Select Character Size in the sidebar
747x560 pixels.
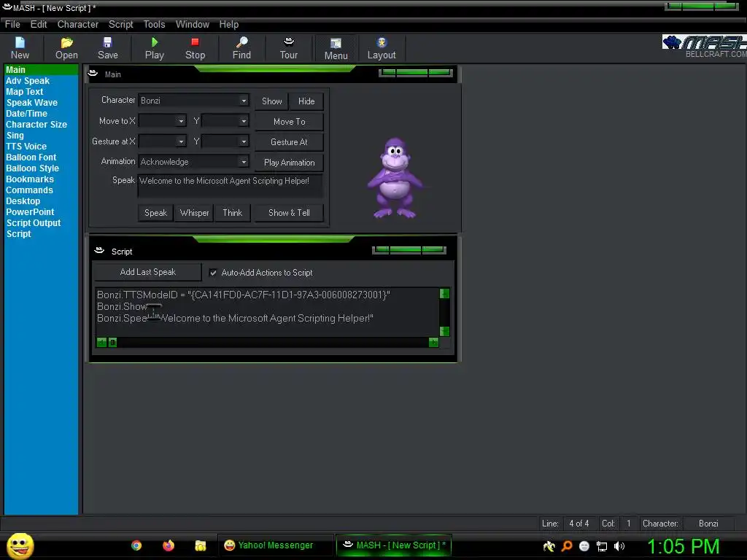[36, 124]
